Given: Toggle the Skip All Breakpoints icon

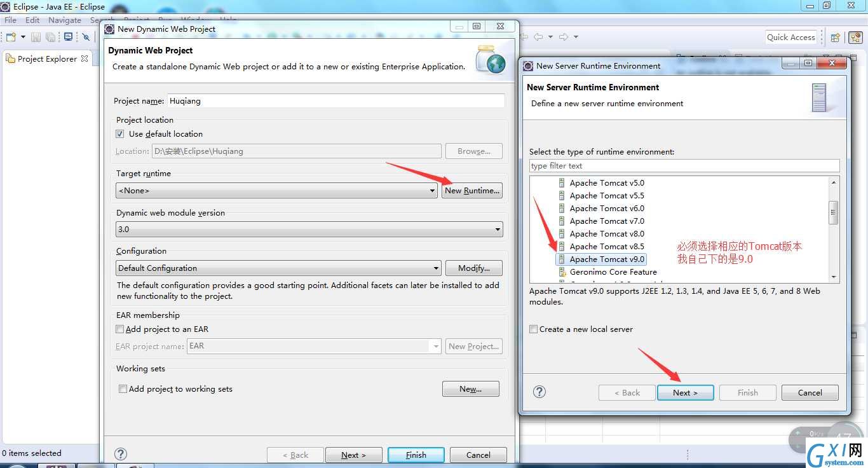Looking at the screenshot, I should (x=86, y=37).
